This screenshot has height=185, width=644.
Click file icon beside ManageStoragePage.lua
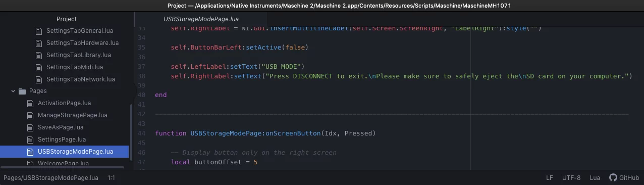[30, 115]
